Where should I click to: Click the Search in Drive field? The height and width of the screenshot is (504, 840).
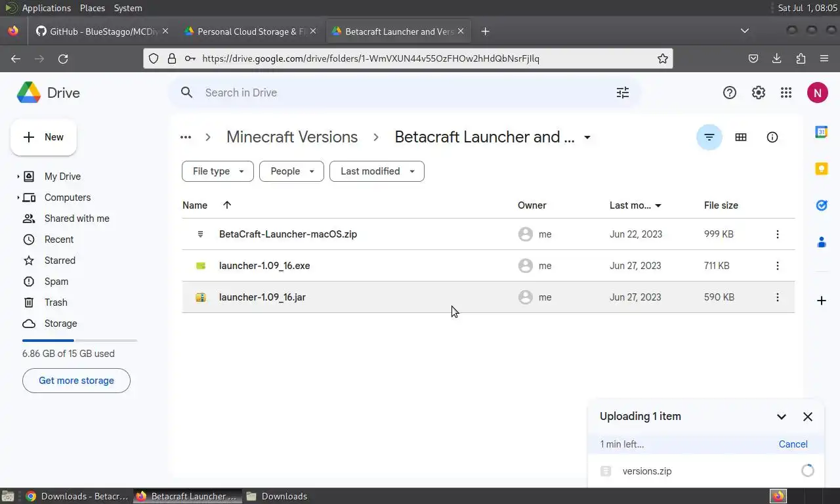(x=405, y=93)
